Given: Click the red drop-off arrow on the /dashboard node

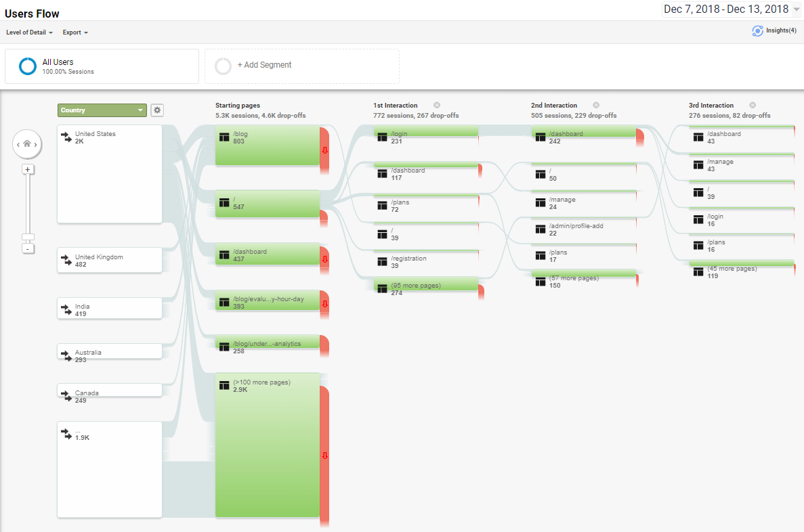Looking at the screenshot, I should 324,257.
